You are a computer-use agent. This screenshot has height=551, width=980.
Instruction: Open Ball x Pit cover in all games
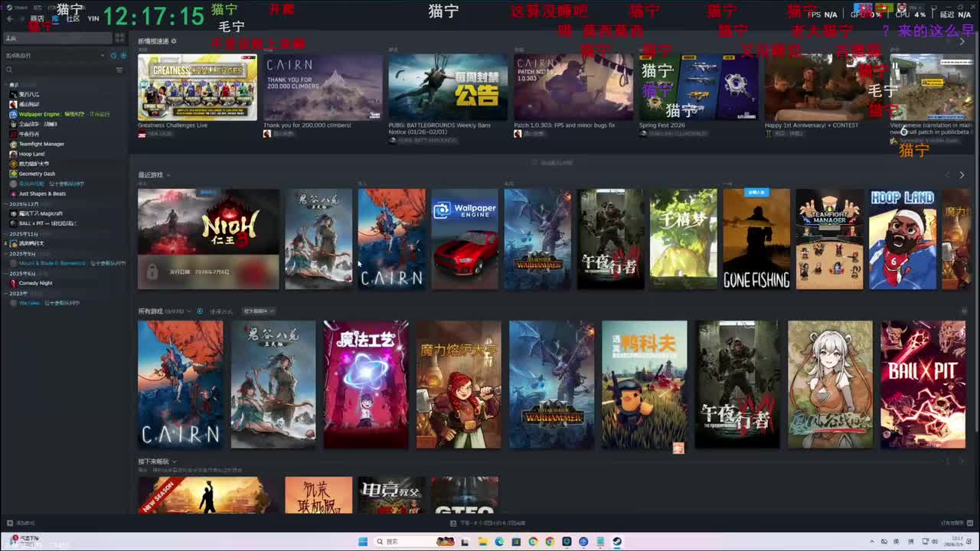pos(923,384)
